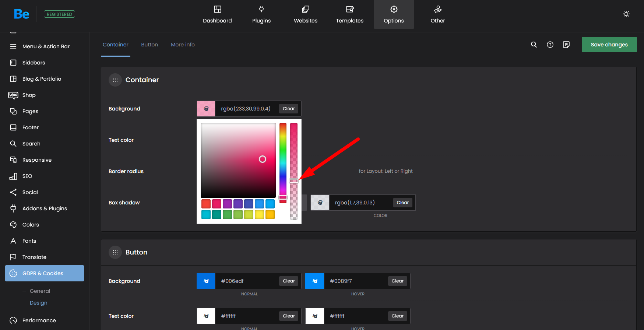644x330 pixels.
Task: Open hover Button Text color swatch
Action: tap(315, 316)
